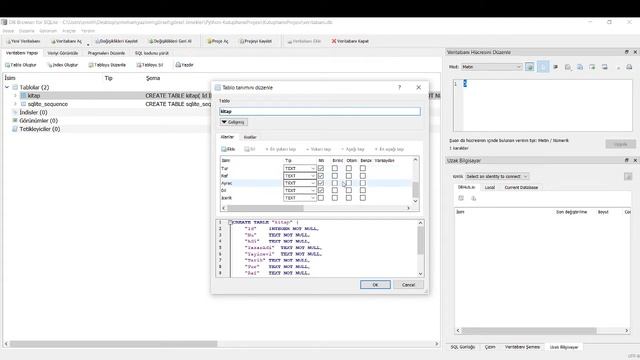Viewport: 640px width, 360px height.
Task: Click Tabloyu Düzenle in structure toolbar
Action: point(107,65)
